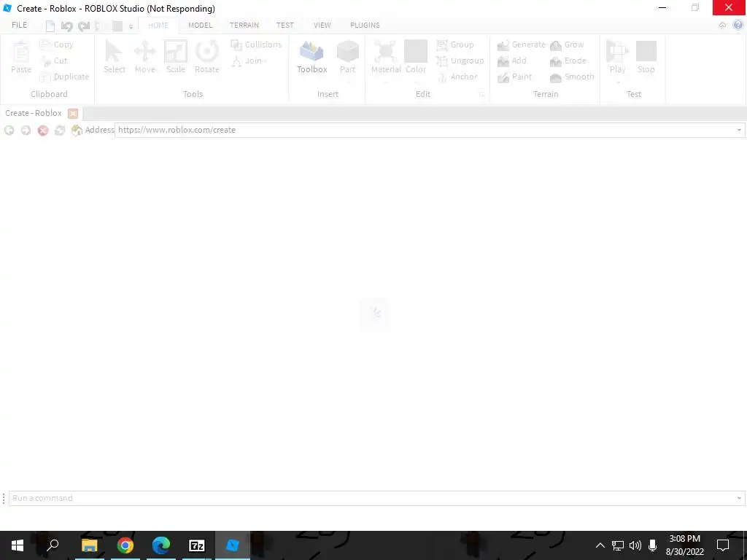
Task: Open the Color swatch picker
Action: tap(416, 57)
